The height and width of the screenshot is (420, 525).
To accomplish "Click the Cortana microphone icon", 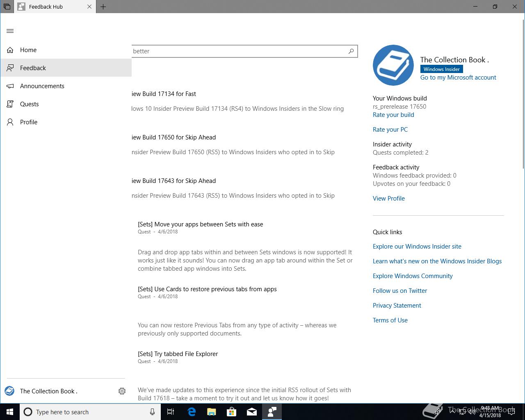I will 152,412.
